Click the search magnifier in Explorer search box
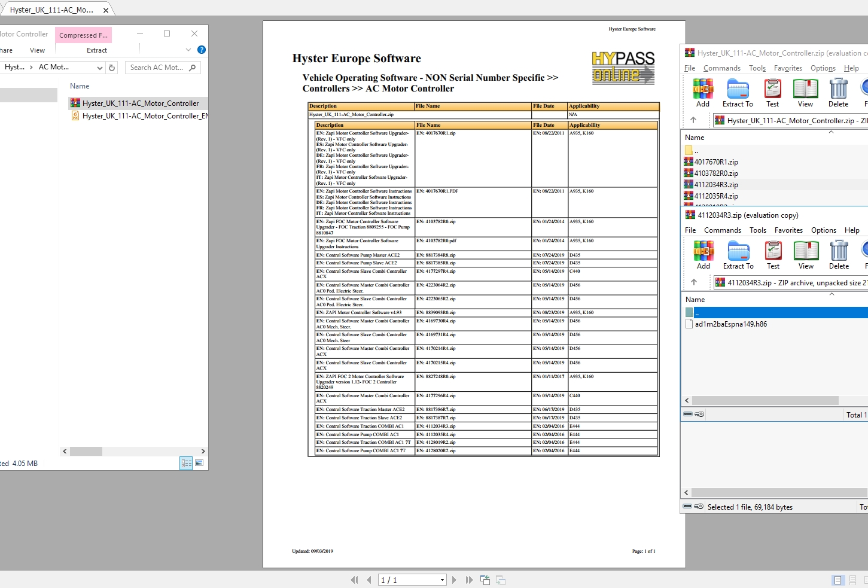 pos(192,67)
